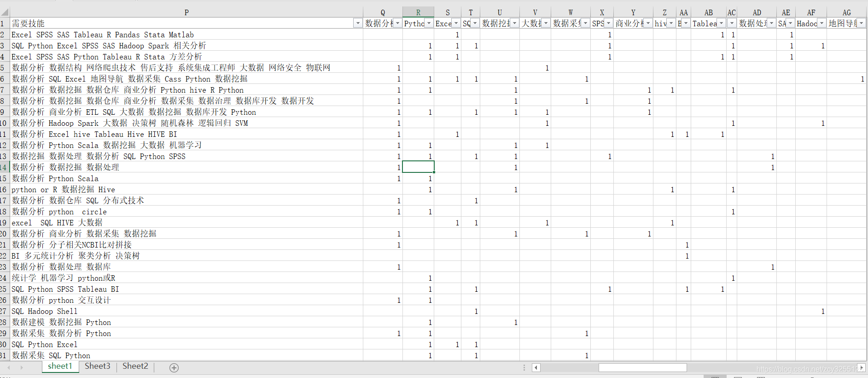Open the SPSS column filter dropdown

tap(608, 23)
